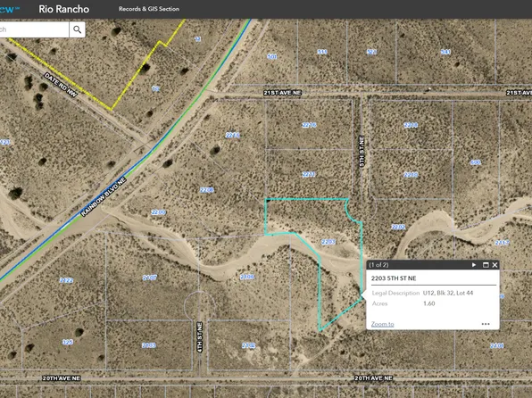Screen dimensions: 532x398
Task: Select parcel labeled 541
Action: (445, 52)
